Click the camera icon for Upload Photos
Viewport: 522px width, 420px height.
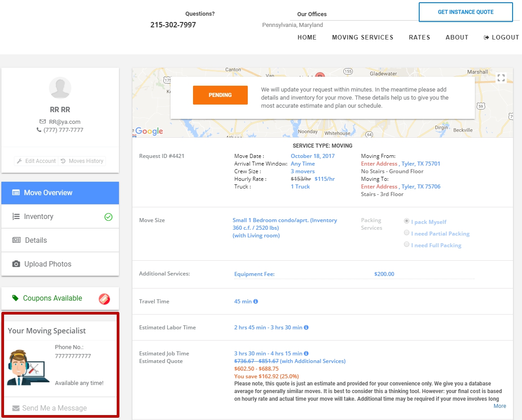coord(16,264)
